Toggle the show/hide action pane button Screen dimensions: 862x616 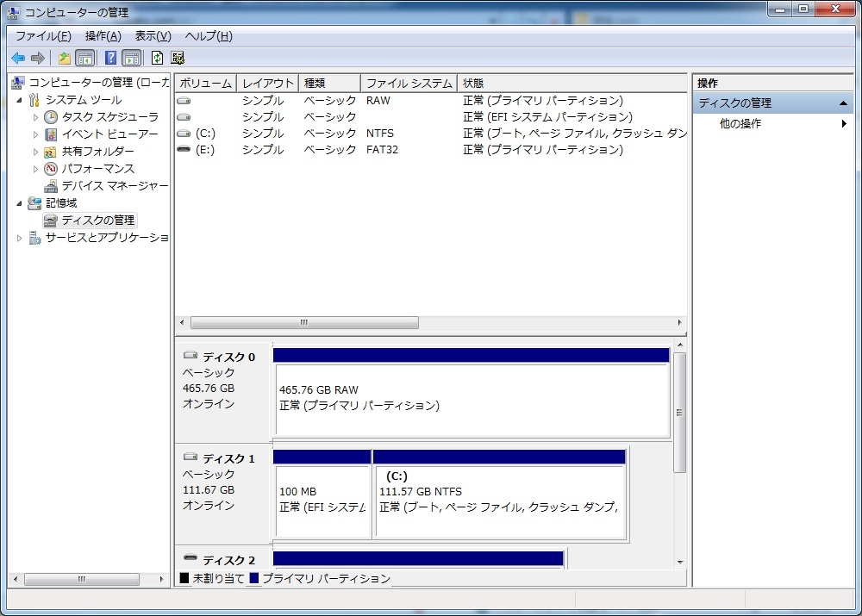(131, 58)
